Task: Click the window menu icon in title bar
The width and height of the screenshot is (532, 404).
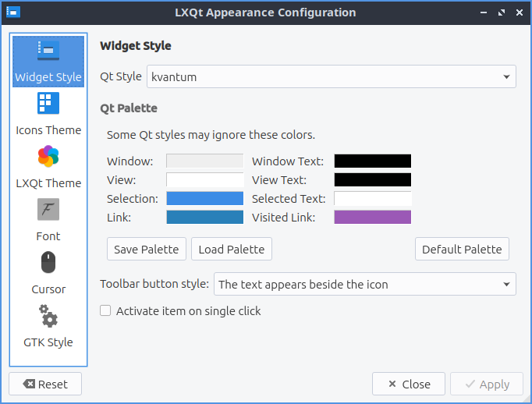Action: click(13, 12)
